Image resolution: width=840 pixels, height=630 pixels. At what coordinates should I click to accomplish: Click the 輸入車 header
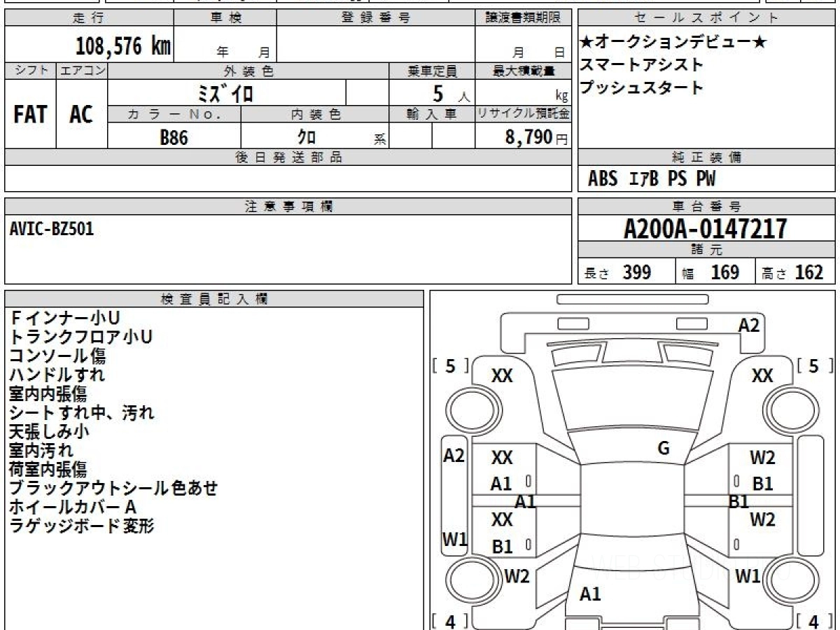[x=432, y=114]
